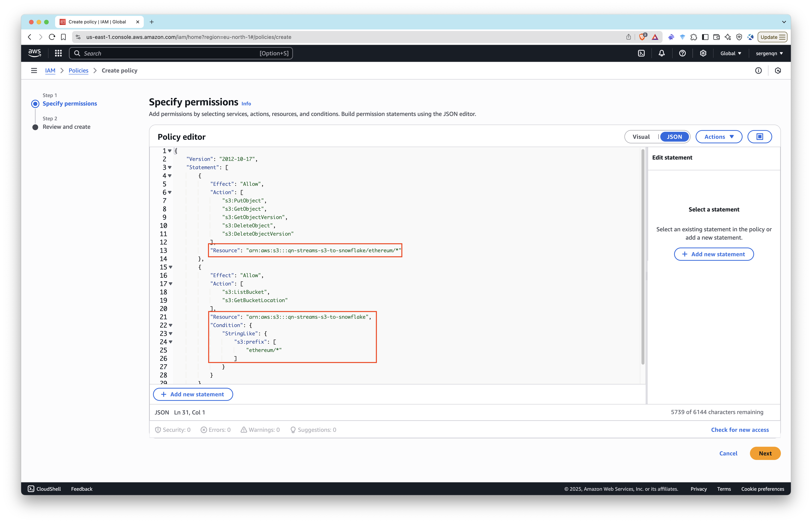Switch policy editor to Visual mode

click(641, 137)
